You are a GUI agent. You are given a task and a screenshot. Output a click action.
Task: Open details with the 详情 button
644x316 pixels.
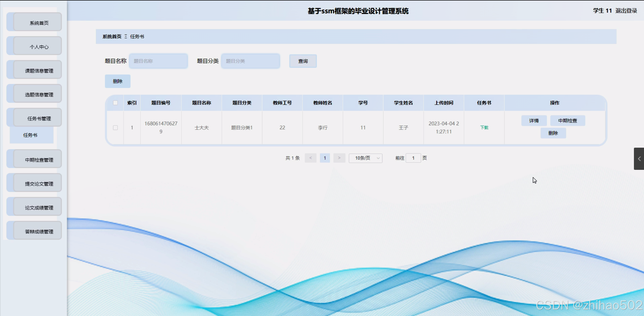pyautogui.click(x=534, y=120)
